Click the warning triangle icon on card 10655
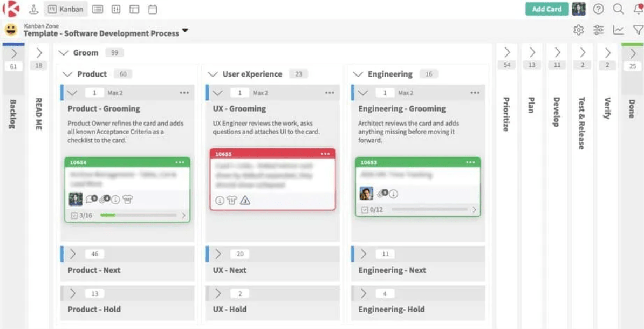The width and height of the screenshot is (644, 329). (245, 201)
